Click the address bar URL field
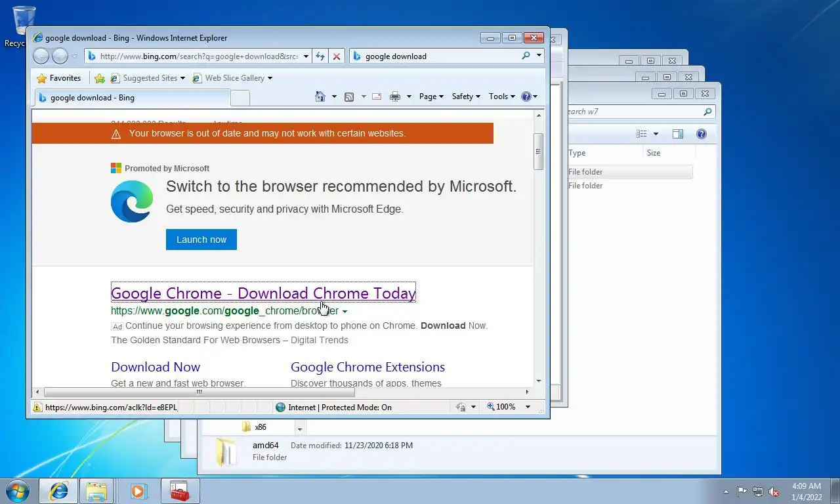Viewport: 840px width, 504px height. coord(199,56)
